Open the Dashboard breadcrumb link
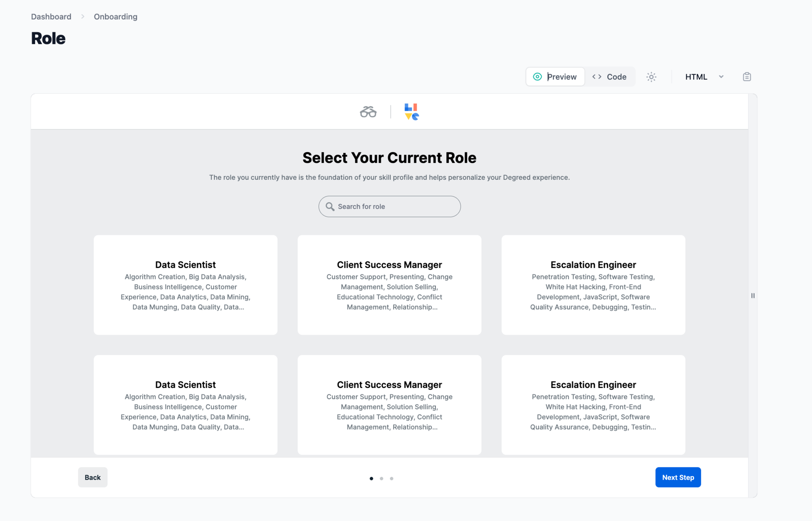 (x=51, y=17)
